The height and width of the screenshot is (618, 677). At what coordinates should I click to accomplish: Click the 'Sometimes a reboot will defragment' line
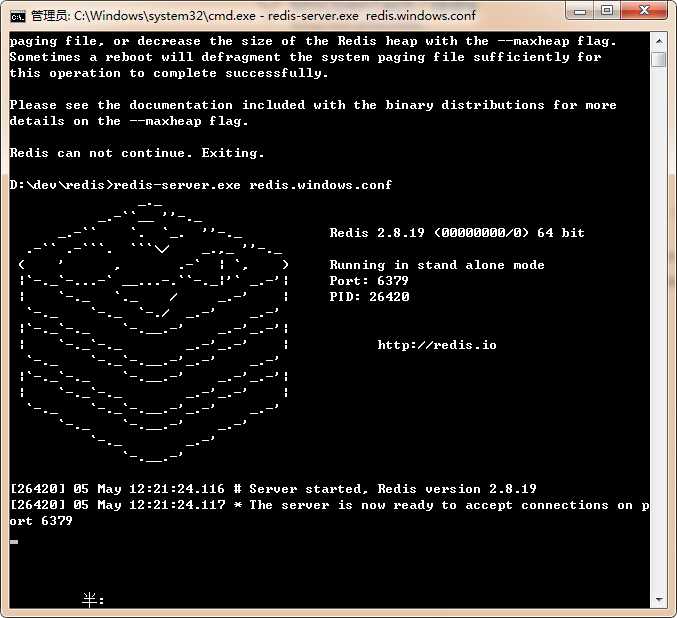click(305, 57)
